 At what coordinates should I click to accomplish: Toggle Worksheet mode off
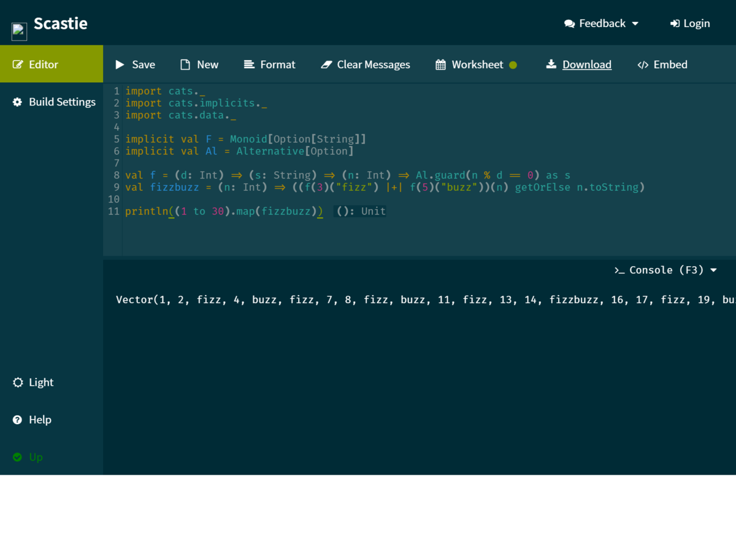tap(513, 64)
